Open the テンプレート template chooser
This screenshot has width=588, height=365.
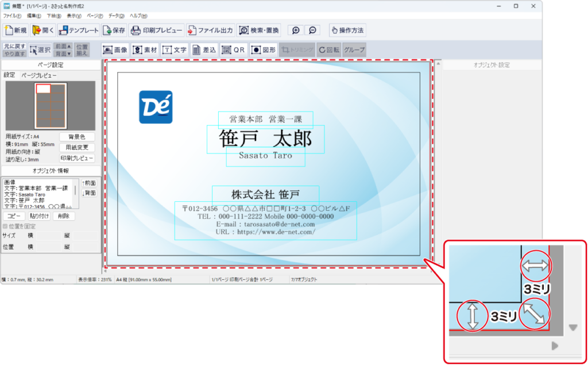78,30
